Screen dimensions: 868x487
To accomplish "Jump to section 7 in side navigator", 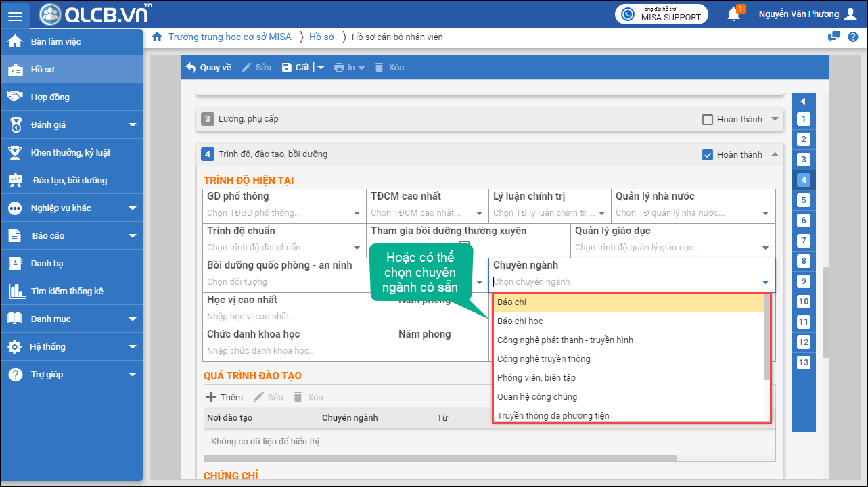I will point(803,241).
